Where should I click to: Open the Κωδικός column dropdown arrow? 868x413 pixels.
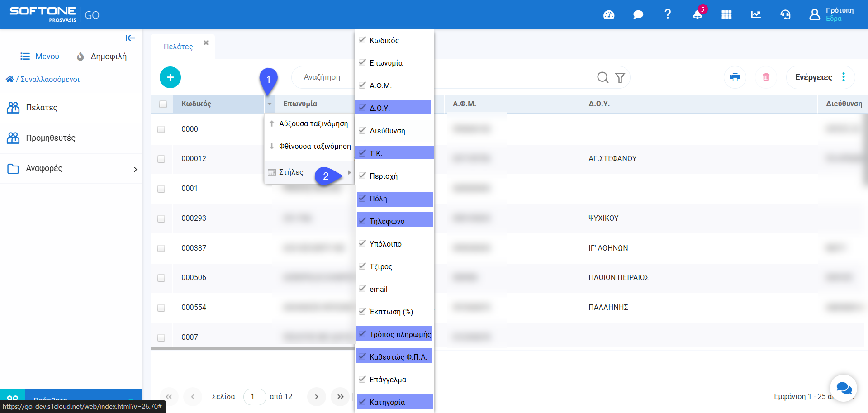click(270, 104)
